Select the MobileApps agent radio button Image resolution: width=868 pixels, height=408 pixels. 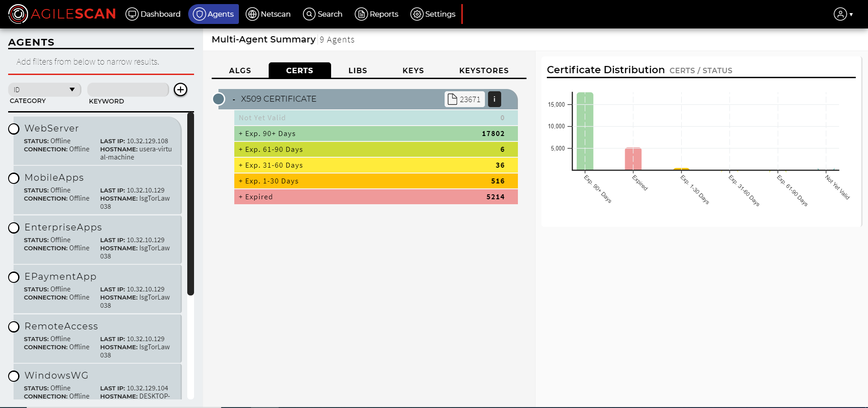[14, 178]
